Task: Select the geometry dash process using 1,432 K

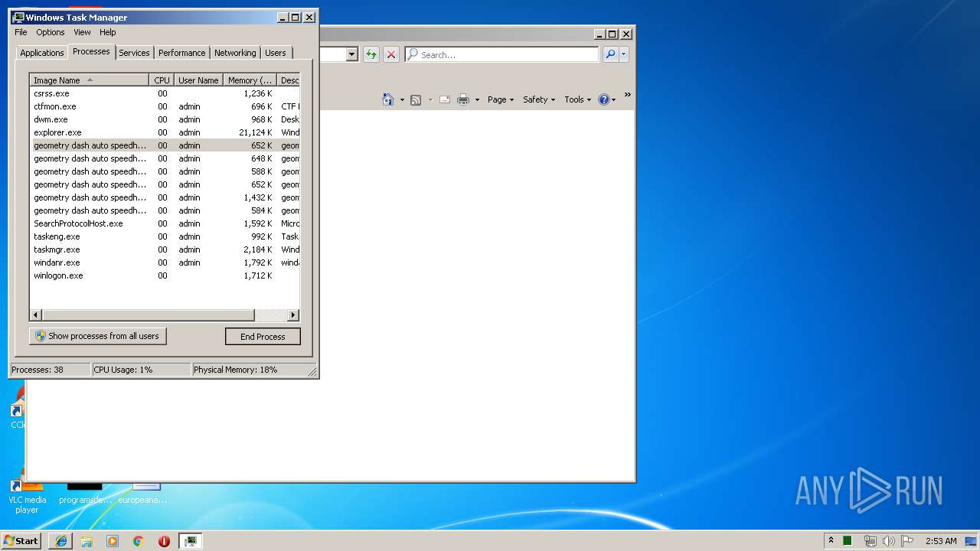Action: coord(165,197)
